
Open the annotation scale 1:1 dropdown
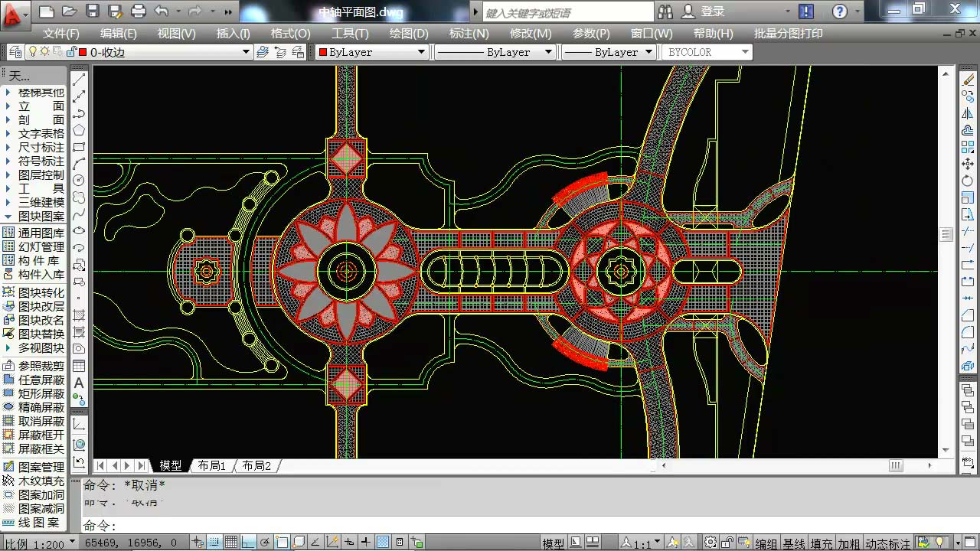[x=642, y=543]
